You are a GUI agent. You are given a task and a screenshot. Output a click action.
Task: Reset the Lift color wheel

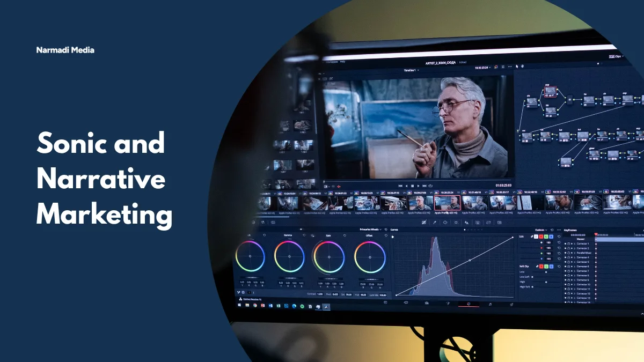[x=265, y=235]
